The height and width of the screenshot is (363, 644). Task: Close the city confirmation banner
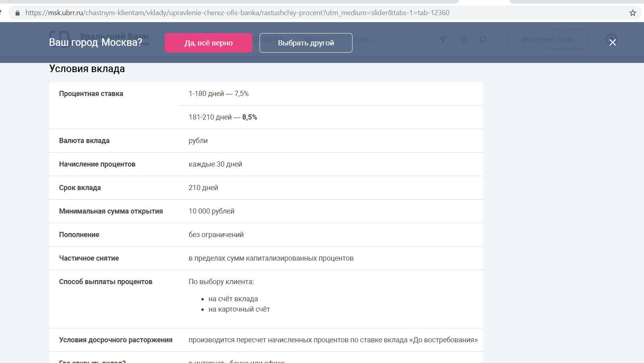[612, 42]
